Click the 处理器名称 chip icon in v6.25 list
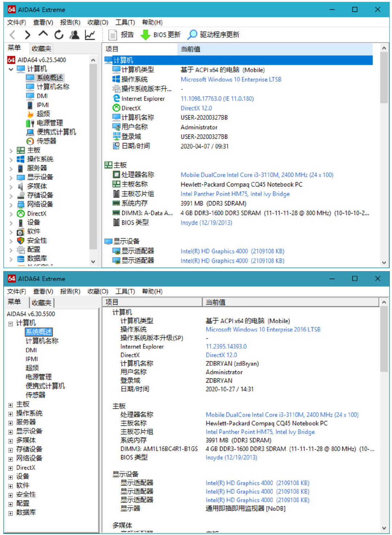The width and height of the screenshot is (392, 535). 116,175
